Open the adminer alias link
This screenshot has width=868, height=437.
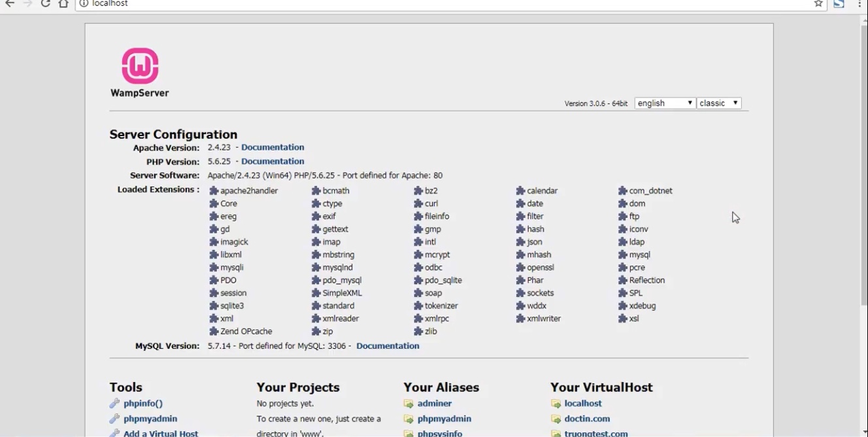(x=435, y=404)
